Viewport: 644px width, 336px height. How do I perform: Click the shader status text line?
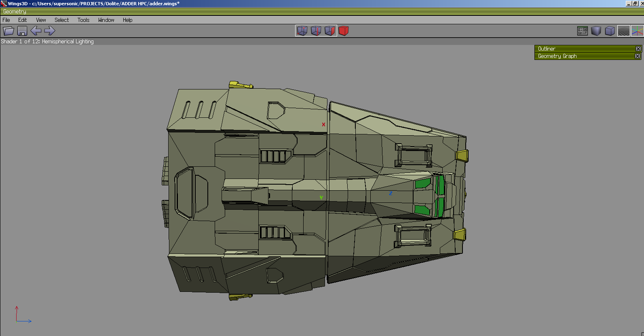tap(47, 42)
